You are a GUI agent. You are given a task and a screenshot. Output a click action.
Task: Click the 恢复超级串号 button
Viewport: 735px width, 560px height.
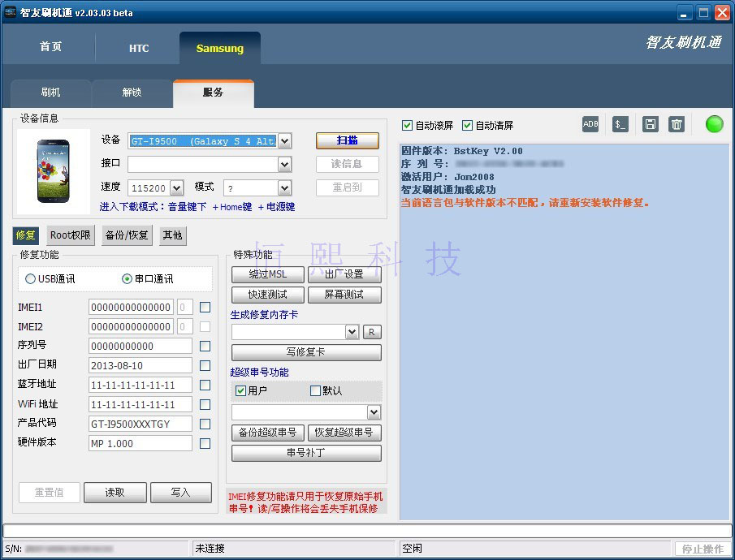click(344, 433)
